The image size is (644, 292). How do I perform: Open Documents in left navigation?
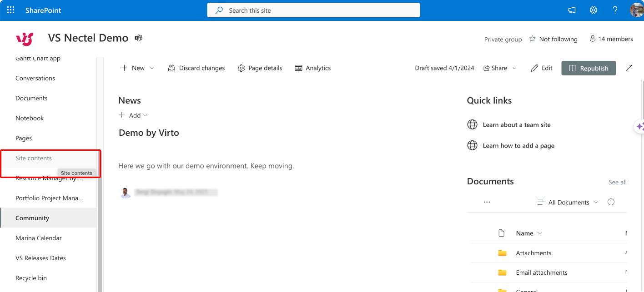pos(31,98)
